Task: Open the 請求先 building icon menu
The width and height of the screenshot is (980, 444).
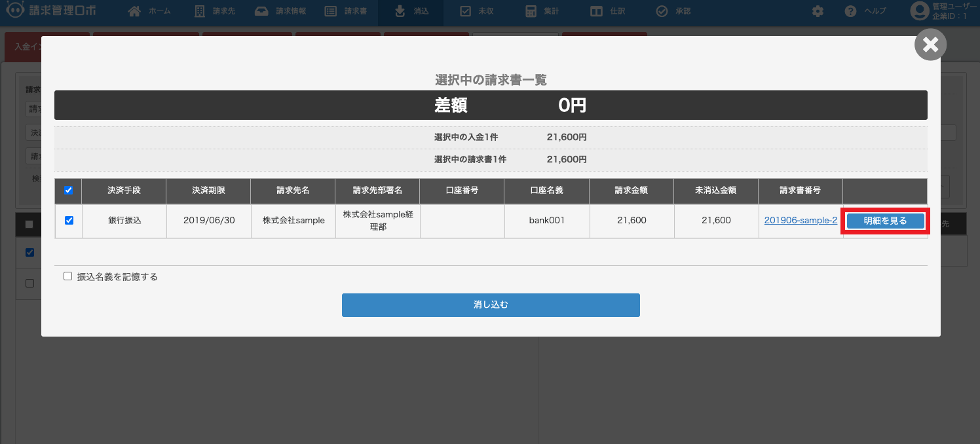Action: coord(200,11)
